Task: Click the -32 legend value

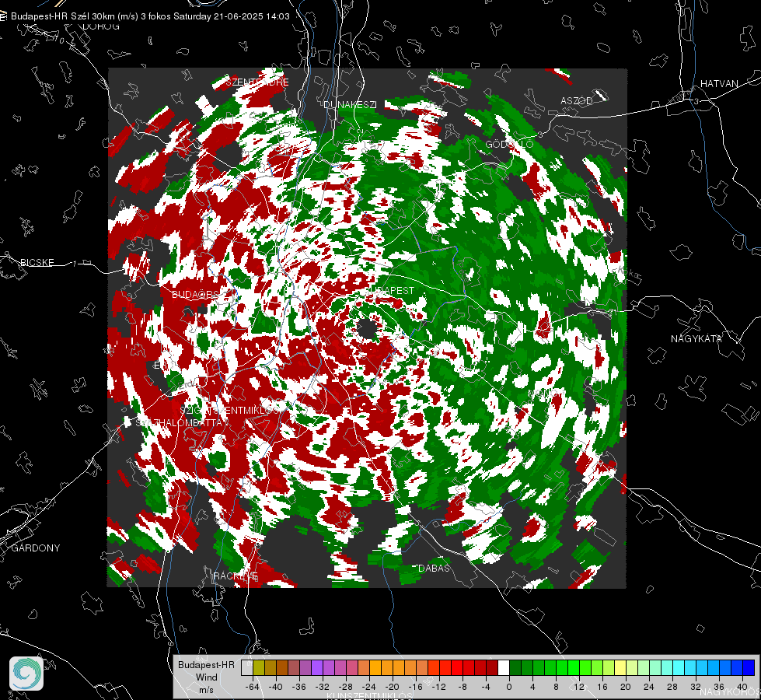Action: [x=323, y=687]
